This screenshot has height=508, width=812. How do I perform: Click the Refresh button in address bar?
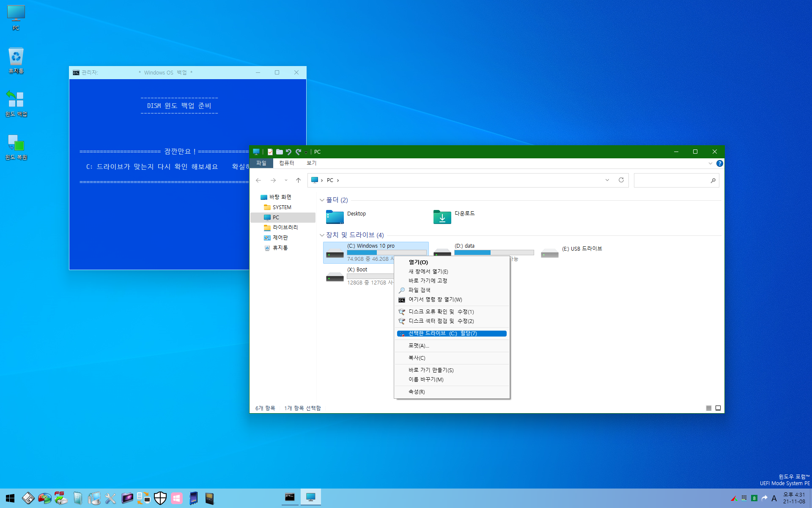coord(621,180)
